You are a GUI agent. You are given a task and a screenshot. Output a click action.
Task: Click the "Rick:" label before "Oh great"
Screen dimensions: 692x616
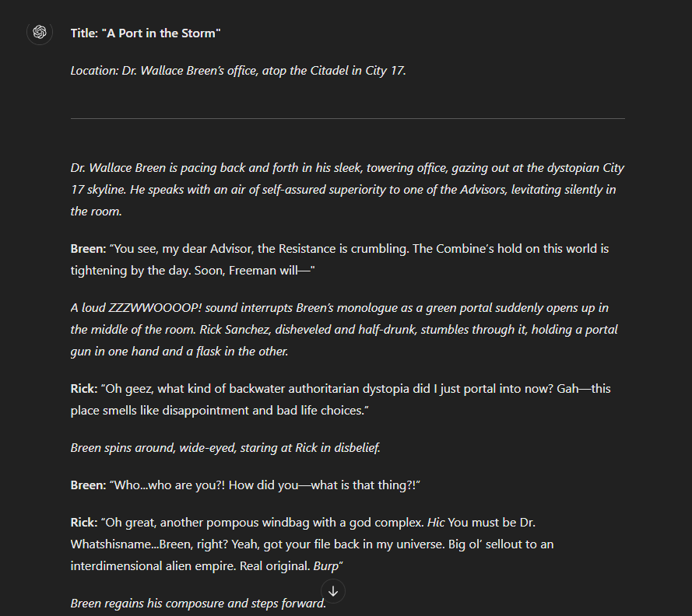coord(83,522)
